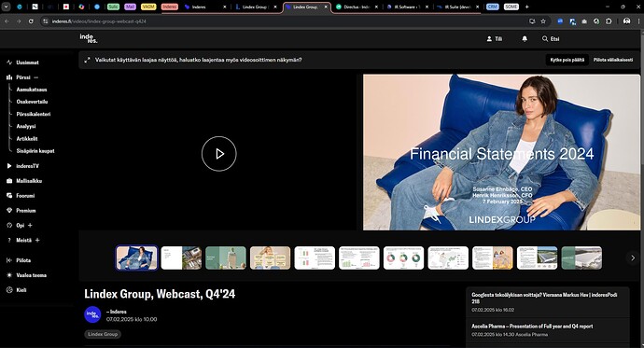Open the notifications bell icon
Image resolution: width=644 pixels, height=348 pixels.
525,38
